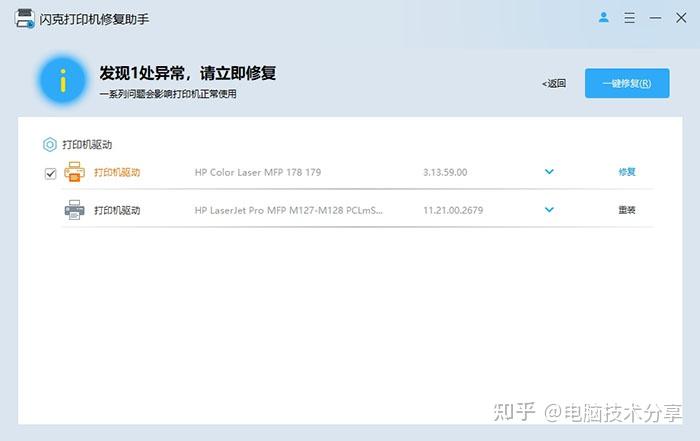Click the blue info alert icon
Image resolution: width=700 pixels, height=441 pixels.
click(x=62, y=80)
